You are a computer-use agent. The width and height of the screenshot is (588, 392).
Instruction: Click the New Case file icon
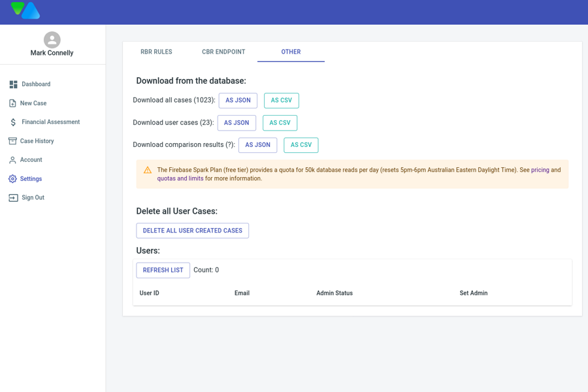pyautogui.click(x=12, y=103)
